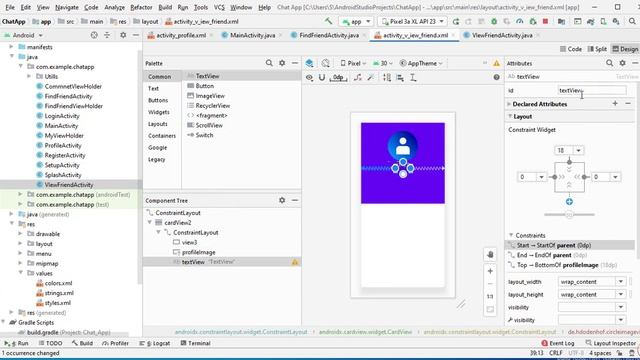640x360 pixels.
Task: Toggle the Autoconnect magnet
Action: 322,77
